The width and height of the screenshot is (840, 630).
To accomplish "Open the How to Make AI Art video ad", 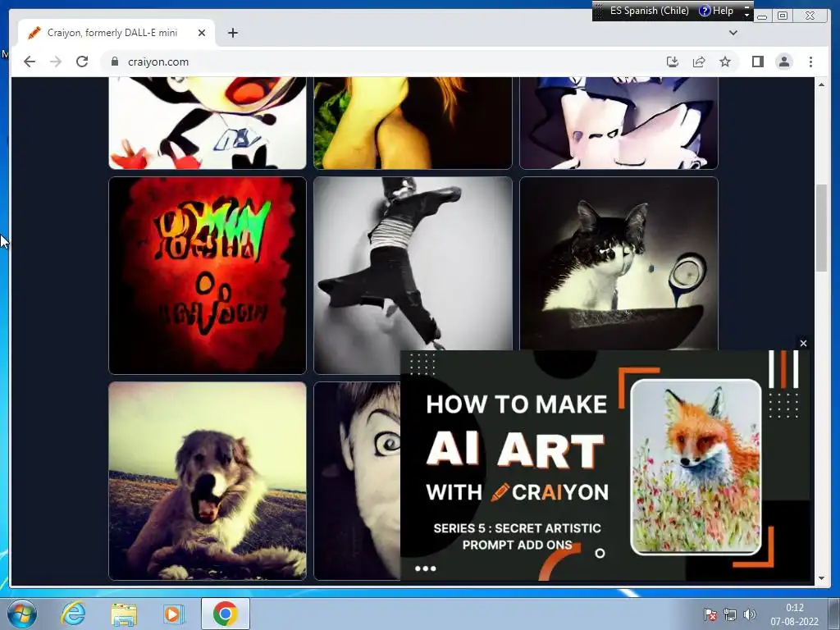I will pos(605,466).
